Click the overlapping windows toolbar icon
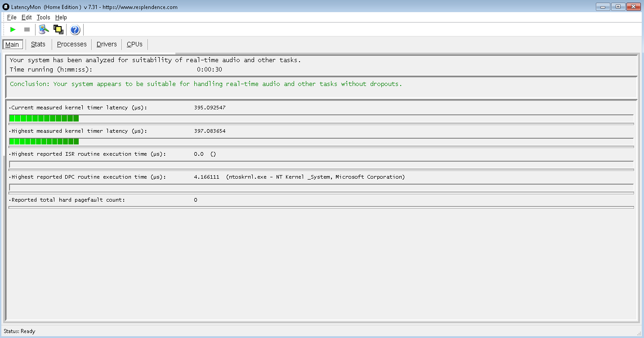 (58, 30)
